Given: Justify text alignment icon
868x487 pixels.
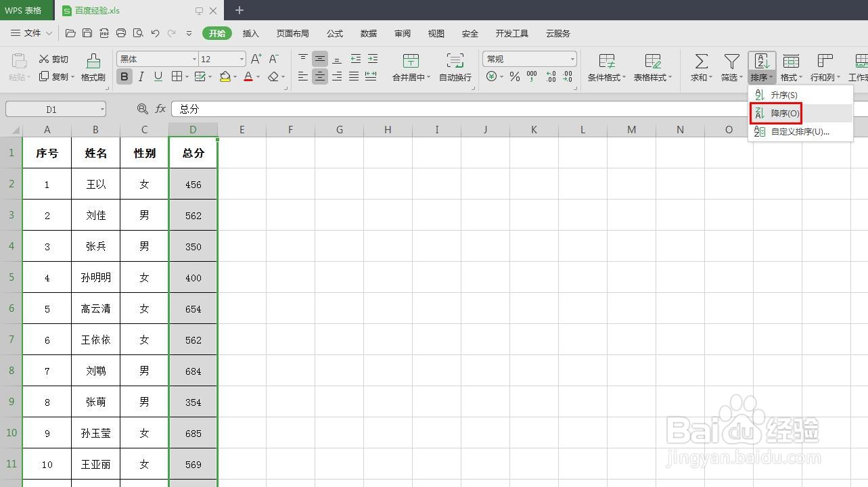Looking at the screenshot, I should [x=354, y=76].
